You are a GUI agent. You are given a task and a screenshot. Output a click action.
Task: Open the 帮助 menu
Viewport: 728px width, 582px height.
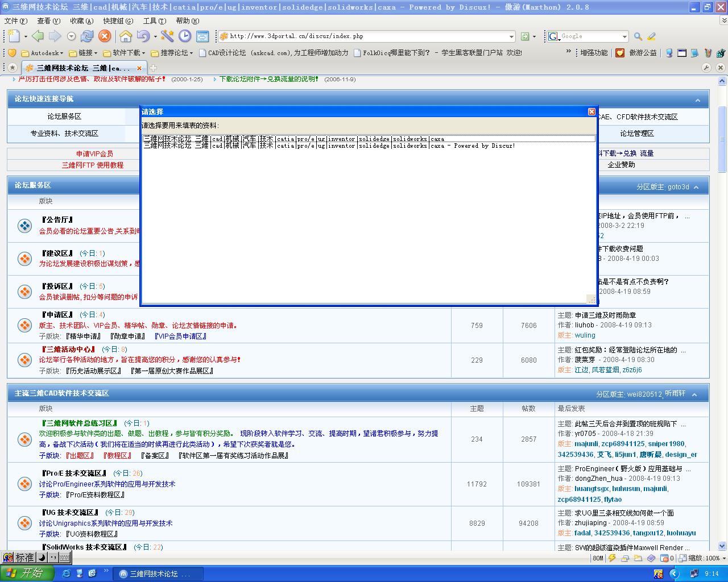(188, 21)
